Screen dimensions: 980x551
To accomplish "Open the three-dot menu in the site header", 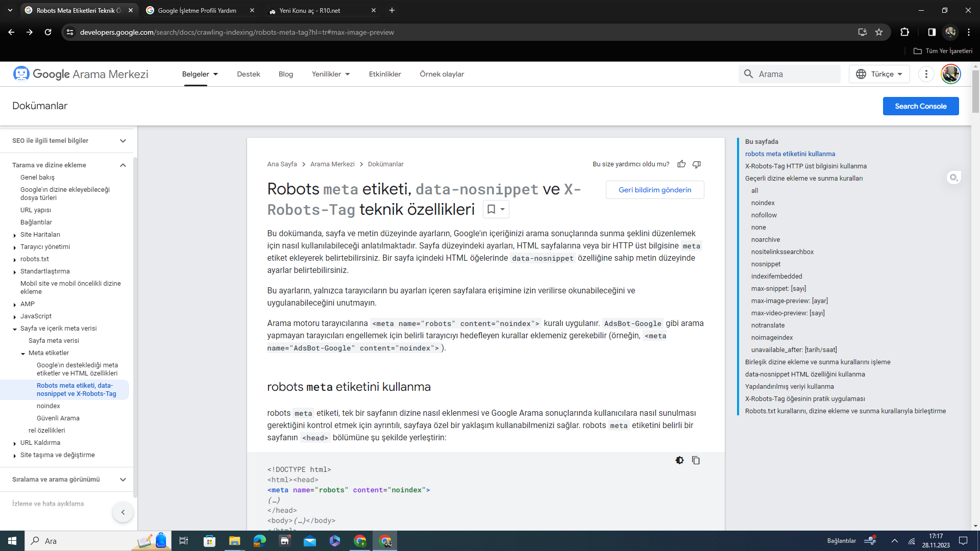I will tap(926, 74).
